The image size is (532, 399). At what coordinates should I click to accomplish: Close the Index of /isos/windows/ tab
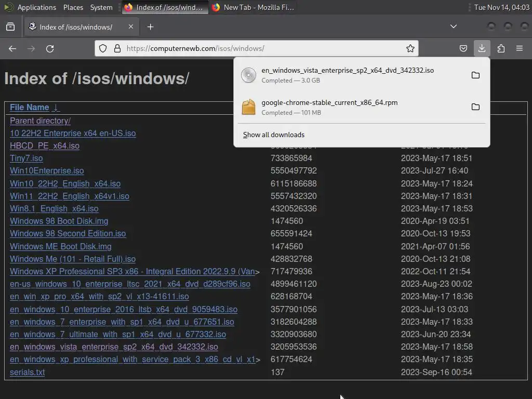(x=130, y=26)
